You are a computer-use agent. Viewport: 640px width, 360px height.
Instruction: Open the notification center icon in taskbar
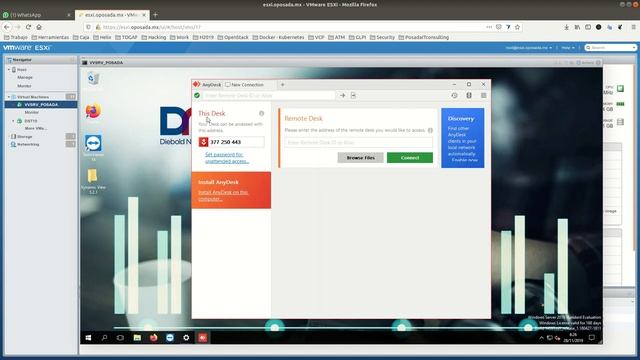[591, 338]
